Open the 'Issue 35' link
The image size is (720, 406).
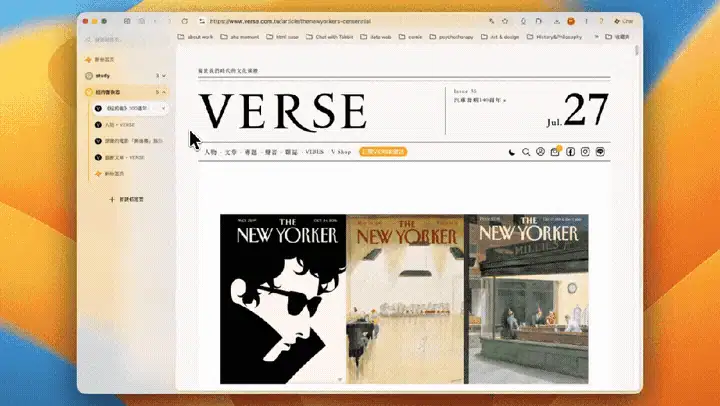(465, 91)
